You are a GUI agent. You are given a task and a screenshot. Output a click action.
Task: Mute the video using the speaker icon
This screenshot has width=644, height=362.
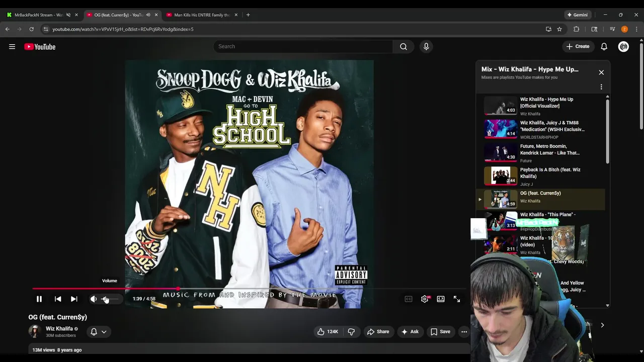[94, 299]
